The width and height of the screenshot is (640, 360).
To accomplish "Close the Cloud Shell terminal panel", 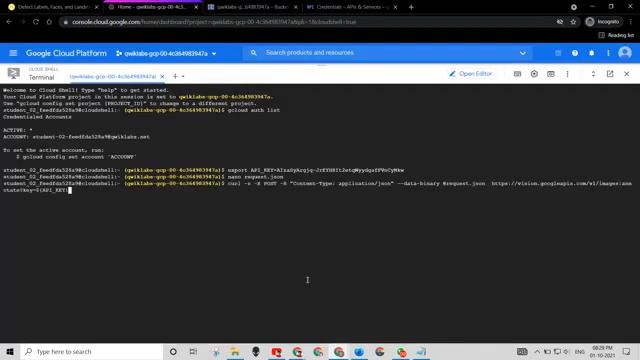I will click(627, 74).
